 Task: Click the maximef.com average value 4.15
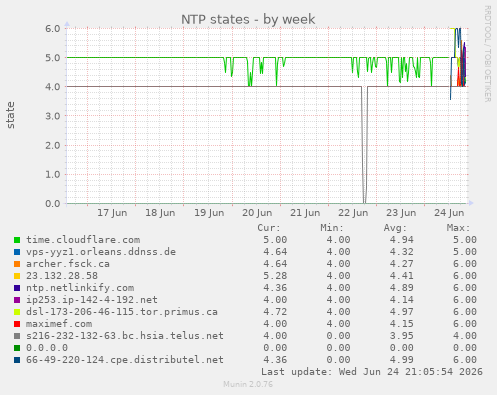(x=402, y=324)
